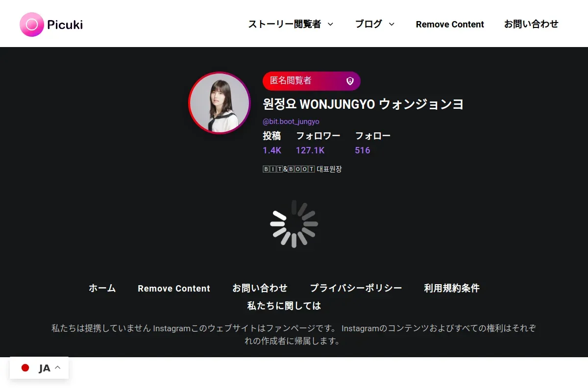
Task: Open お問い合わせ in the footer
Action: pyautogui.click(x=260, y=288)
